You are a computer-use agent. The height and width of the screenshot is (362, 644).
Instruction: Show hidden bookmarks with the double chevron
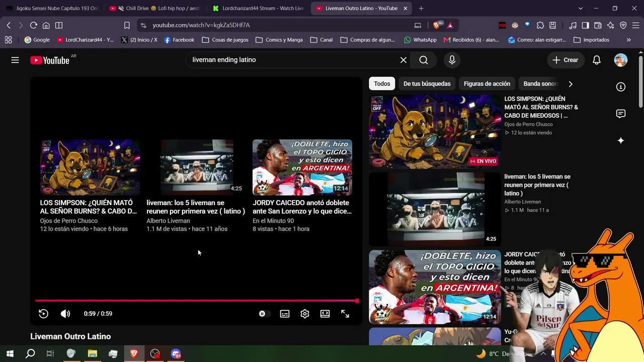[x=628, y=40]
